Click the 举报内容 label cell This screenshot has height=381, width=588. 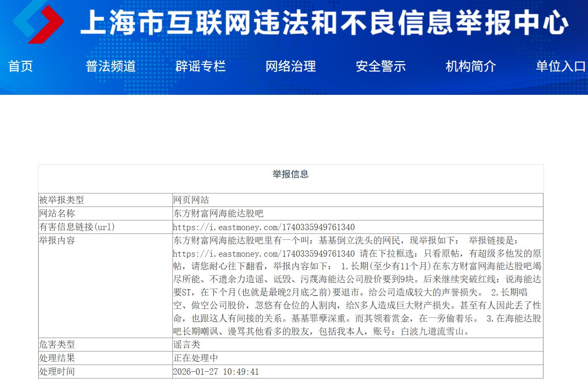pyautogui.click(x=105, y=286)
